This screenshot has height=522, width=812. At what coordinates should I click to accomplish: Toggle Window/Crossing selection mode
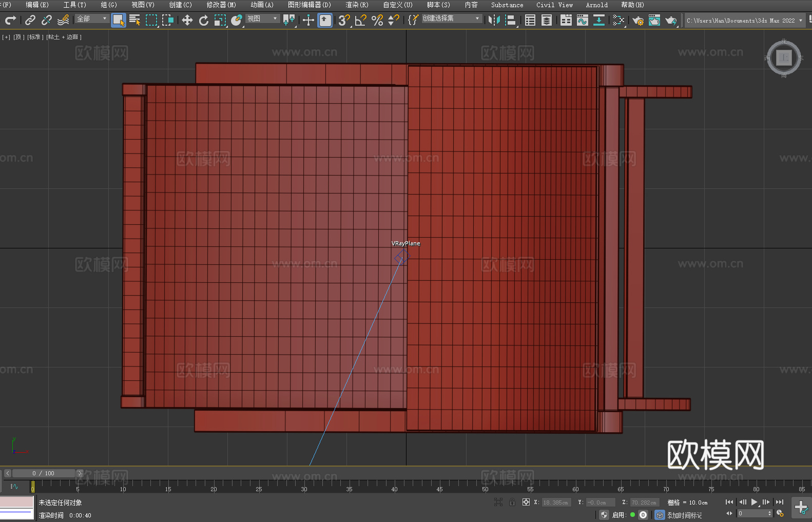[168, 20]
